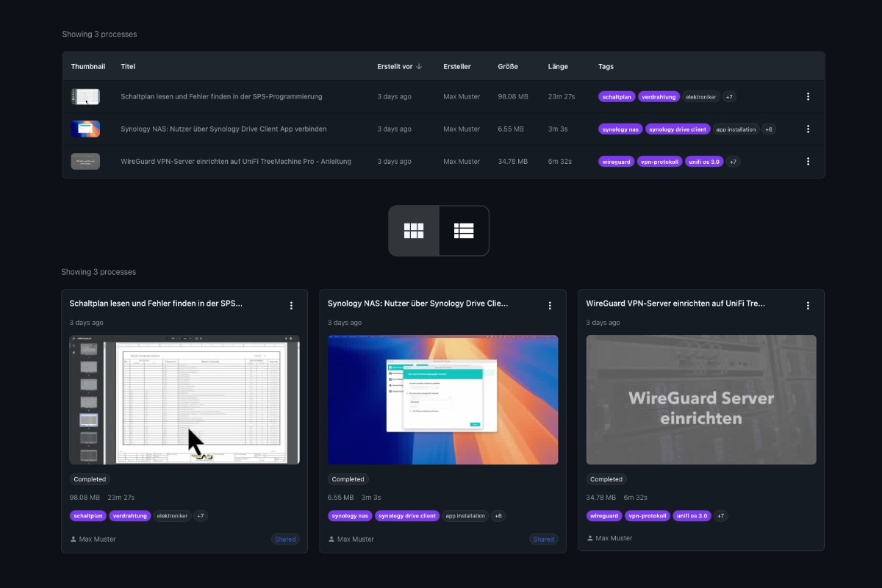Open options menu for Schaltplan table row

tap(808, 96)
